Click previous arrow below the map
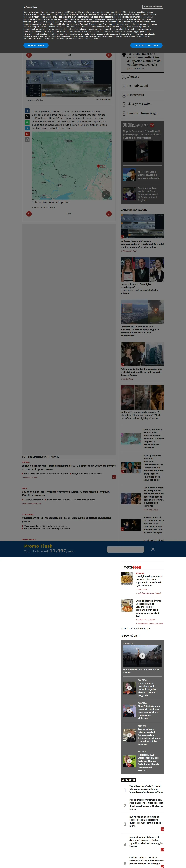The image size is (186, 868). [29, 214]
